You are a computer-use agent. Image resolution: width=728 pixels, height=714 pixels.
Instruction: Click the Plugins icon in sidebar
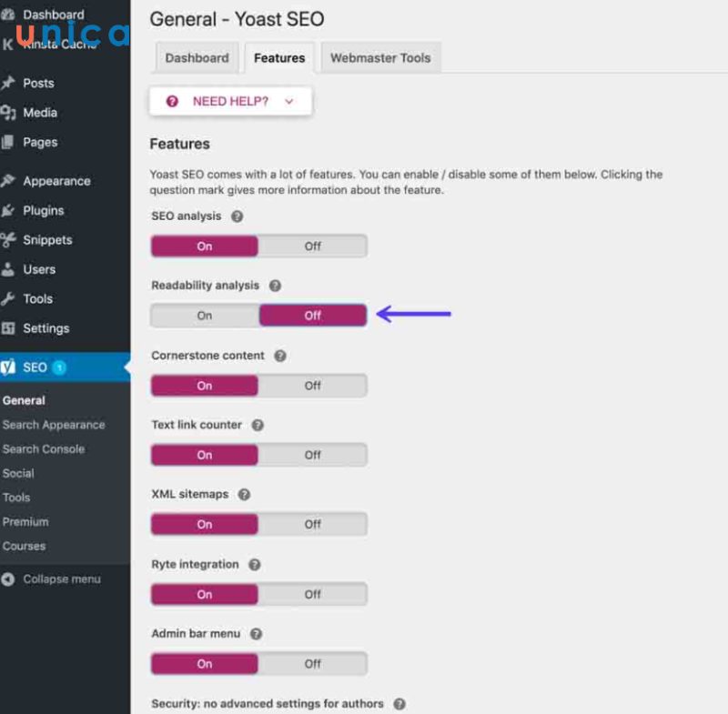pos(8,210)
